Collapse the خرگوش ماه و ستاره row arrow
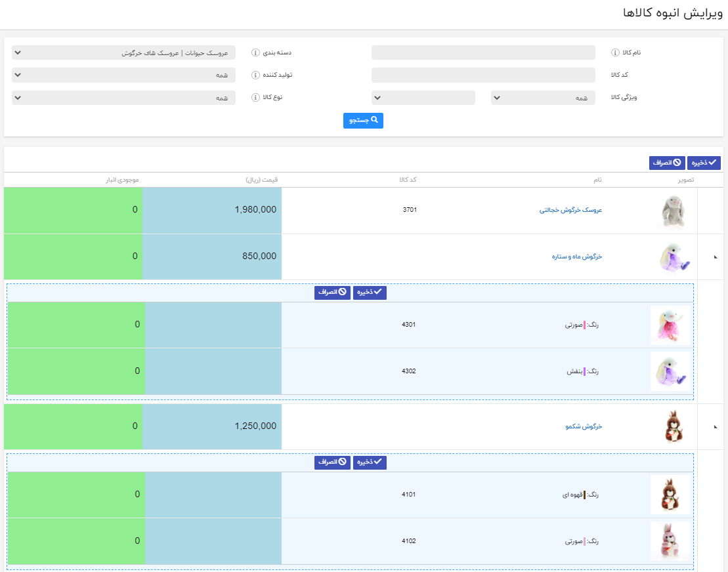 coord(716,257)
